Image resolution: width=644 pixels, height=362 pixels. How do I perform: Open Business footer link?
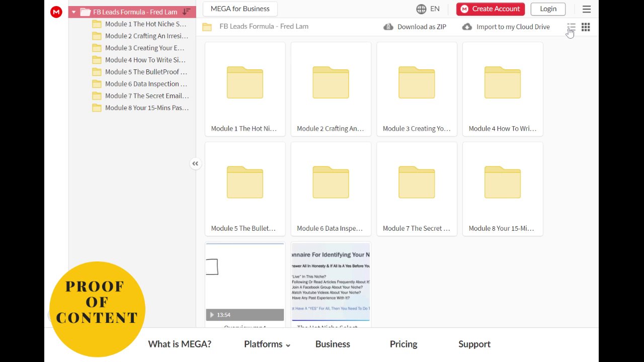333,344
